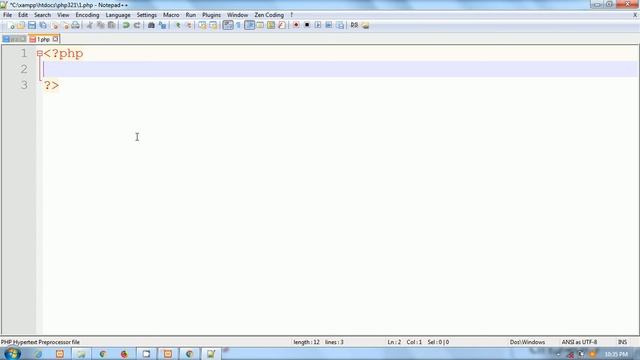Click the Save All toolbar icon

(x=42, y=25)
